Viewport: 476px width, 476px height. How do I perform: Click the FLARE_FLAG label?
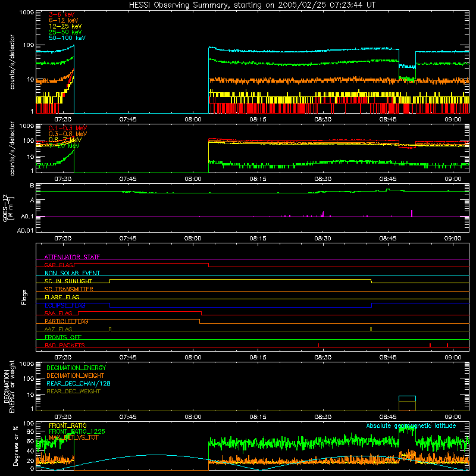click(62, 297)
